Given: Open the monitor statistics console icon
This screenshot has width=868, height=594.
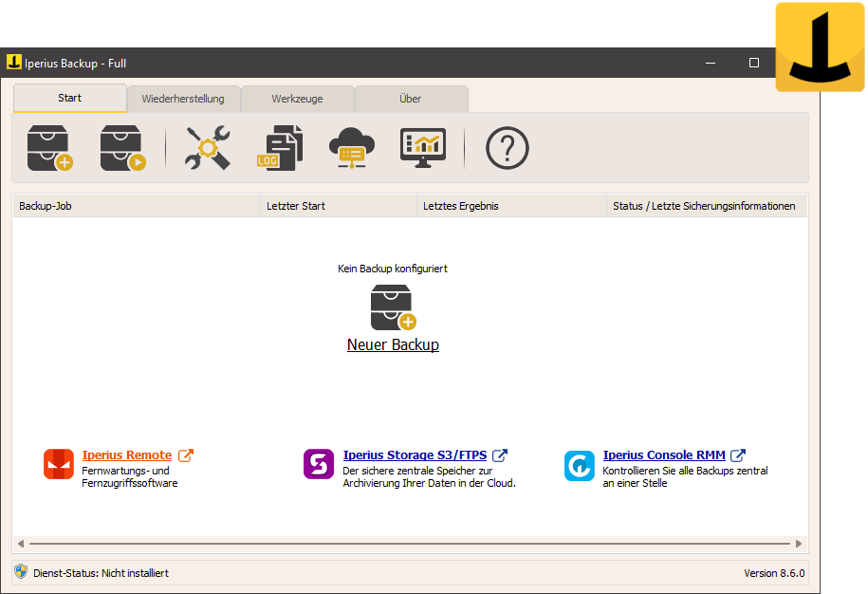Looking at the screenshot, I should pyautogui.click(x=423, y=148).
